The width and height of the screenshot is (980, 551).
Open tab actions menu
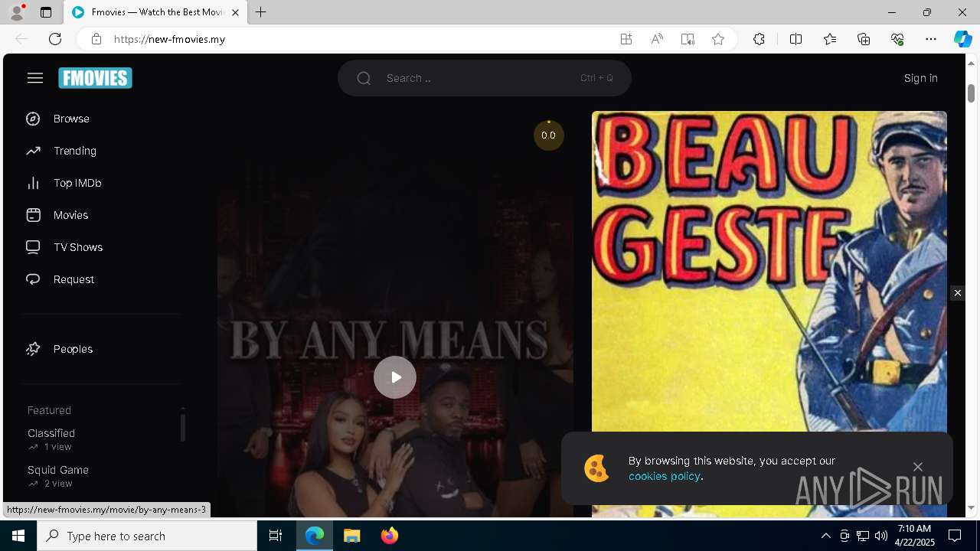[46, 12]
